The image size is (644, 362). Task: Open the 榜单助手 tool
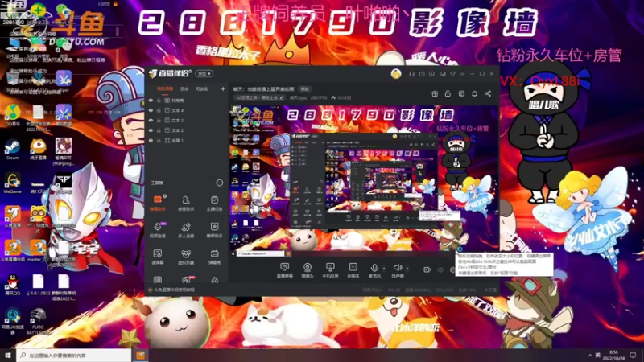point(214,230)
